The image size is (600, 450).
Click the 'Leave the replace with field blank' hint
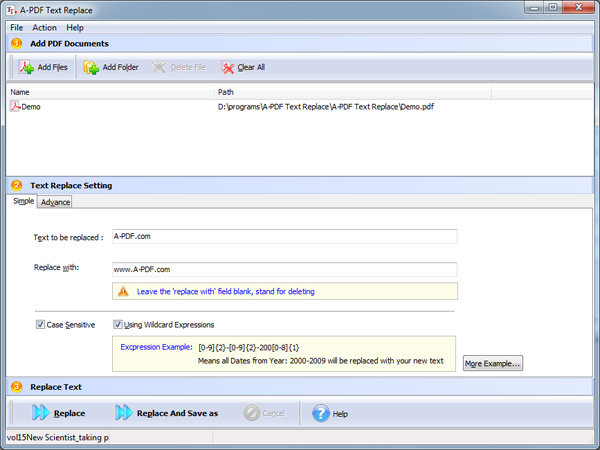(x=225, y=292)
